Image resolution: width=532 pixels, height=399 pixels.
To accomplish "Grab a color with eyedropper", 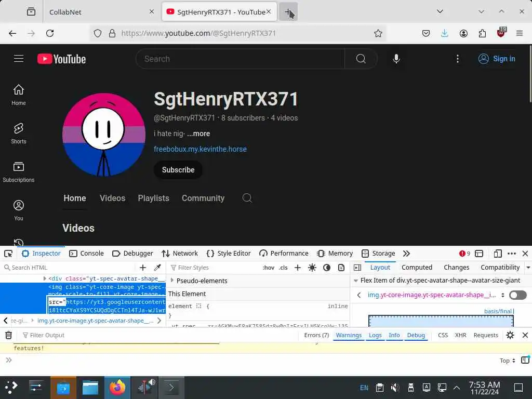I will [x=157, y=268].
